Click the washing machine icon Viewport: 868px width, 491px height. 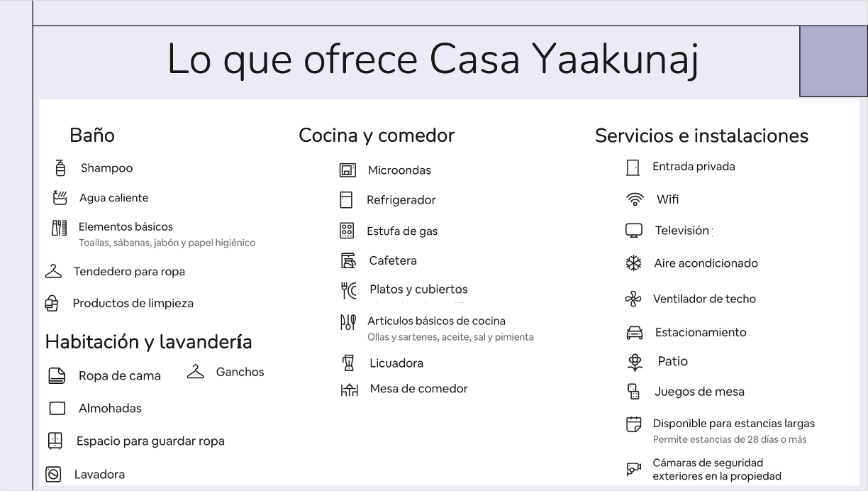point(53,474)
